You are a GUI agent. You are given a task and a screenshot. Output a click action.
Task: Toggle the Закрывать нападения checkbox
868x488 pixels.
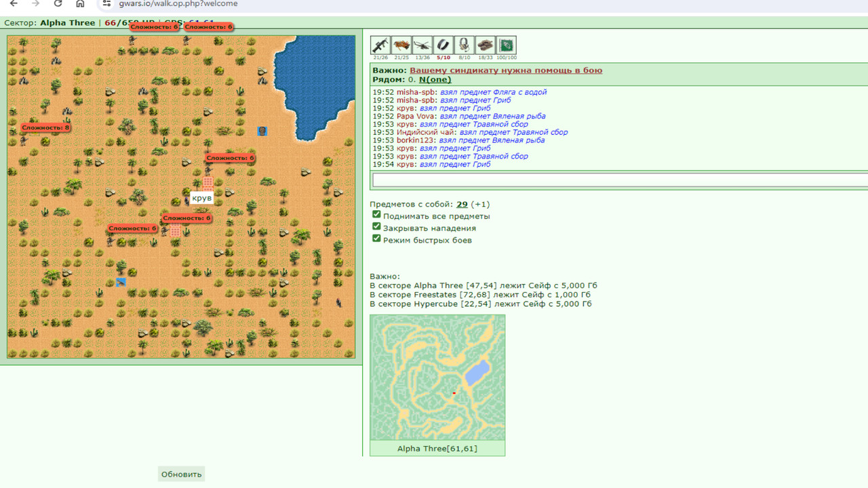[376, 226]
